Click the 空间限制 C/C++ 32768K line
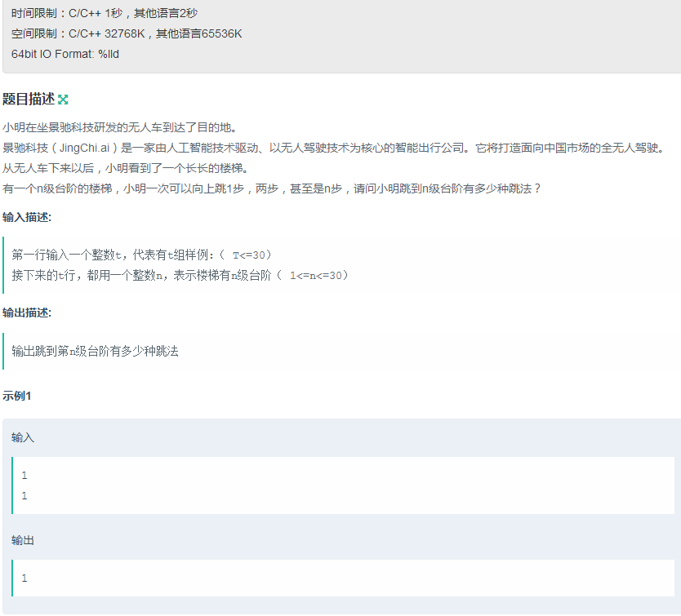Viewport: 681px width, 616px height. pos(127,34)
